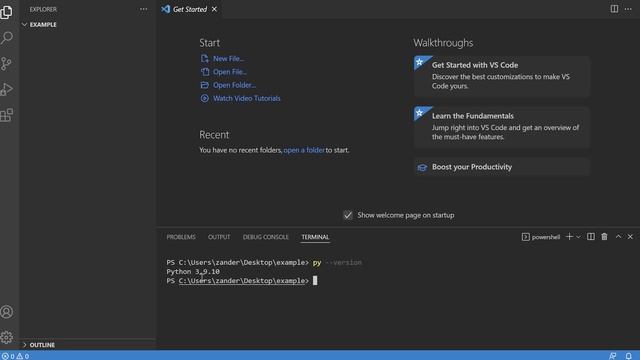This screenshot has width=640, height=360.
Task: Open the launch profile dropdown arrow
Action: 578,237
